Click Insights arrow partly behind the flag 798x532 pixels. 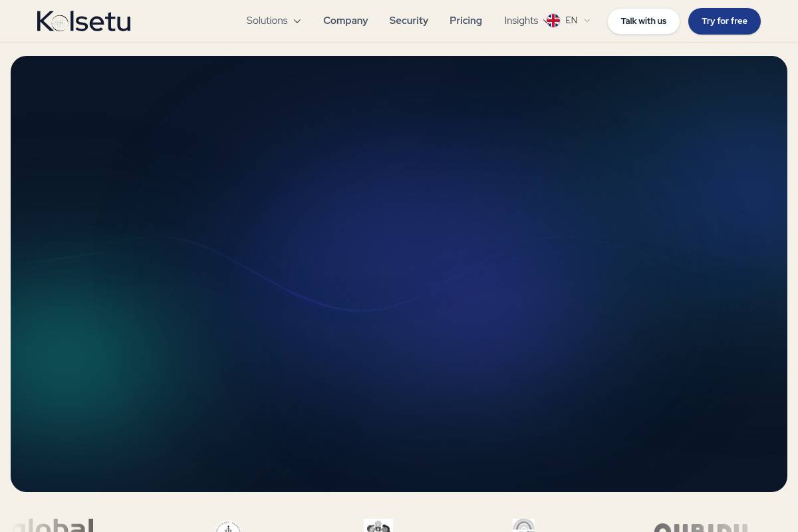pos(545,21)
